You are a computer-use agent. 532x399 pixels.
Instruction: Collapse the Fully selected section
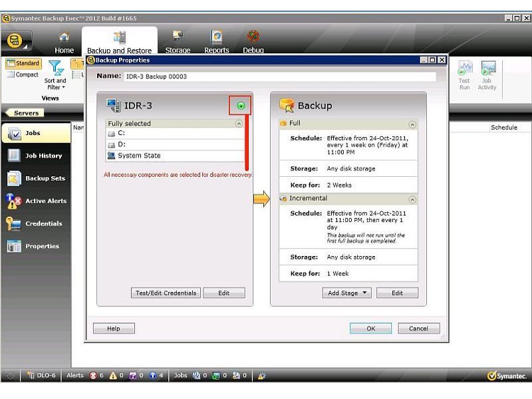tap(239, 124)
